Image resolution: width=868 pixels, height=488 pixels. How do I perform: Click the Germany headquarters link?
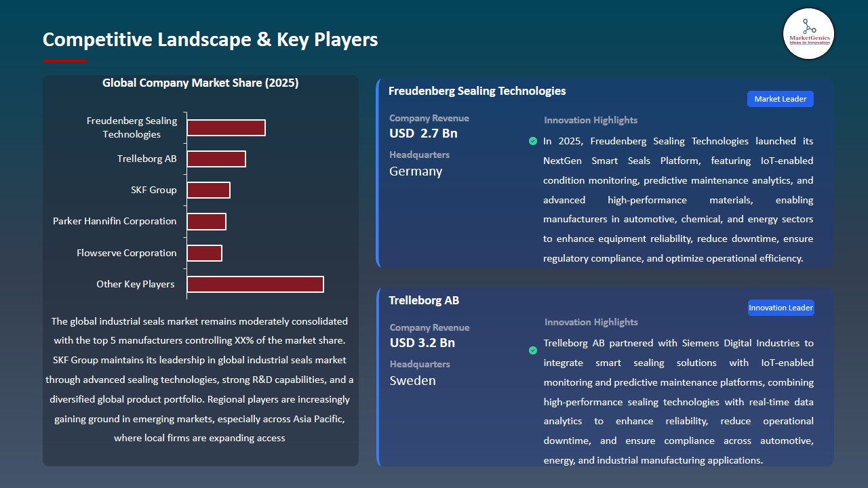click(x=415, y=171)
